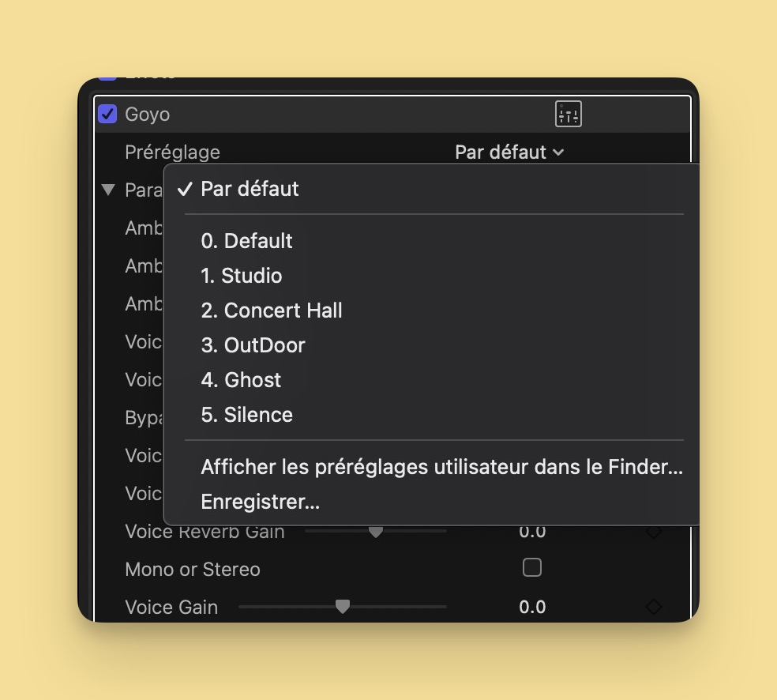The image size is (777, 700).
Task: Click the Voice Gain slider handle
Action: [x=342, y=607]
